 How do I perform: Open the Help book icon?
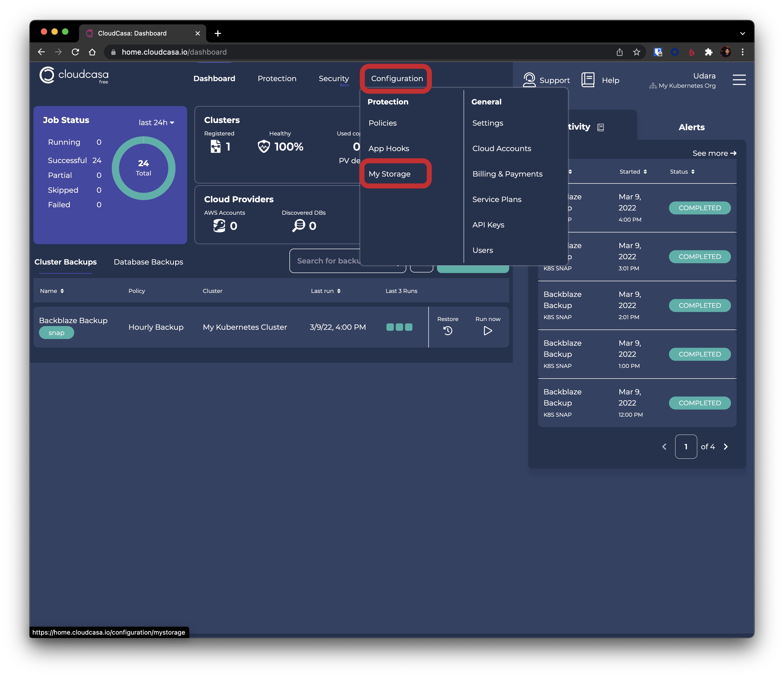click(588, 80)
